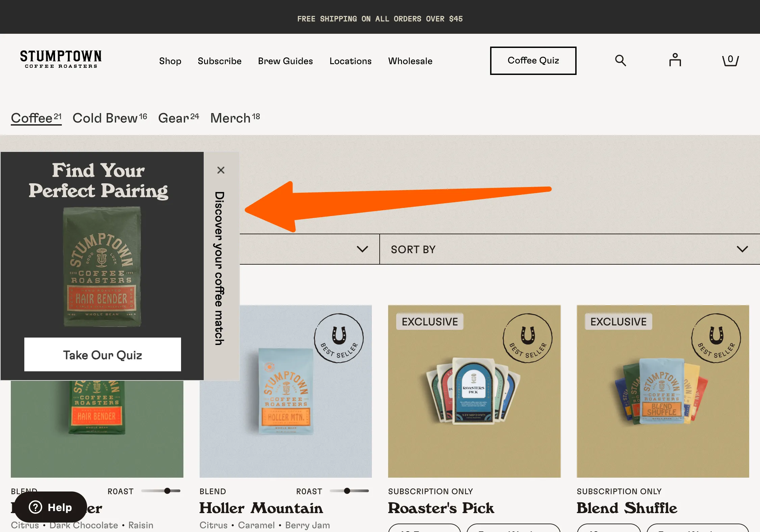This screenshot has width=760, height=532.
Task: Expand the Sort By dropdown
Action: [x=569, y=249]
